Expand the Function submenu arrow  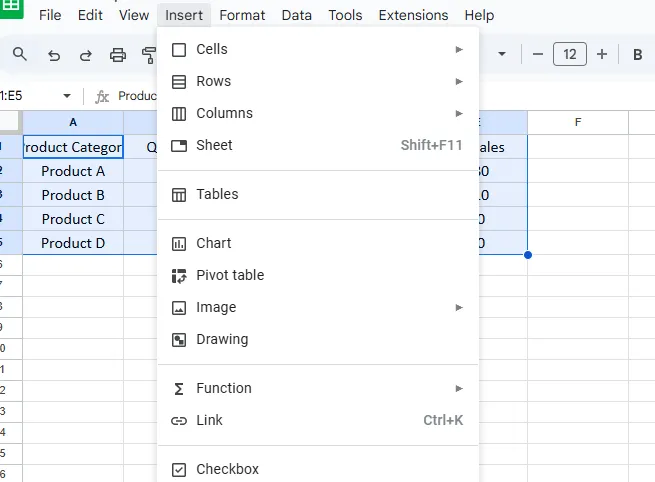tap(459, 388)
